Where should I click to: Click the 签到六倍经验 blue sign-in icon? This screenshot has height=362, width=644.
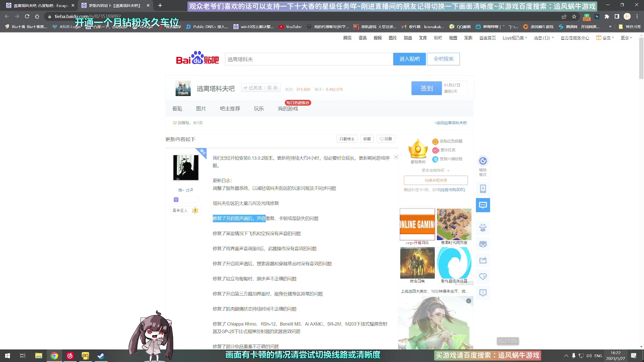tap(435, 159)
